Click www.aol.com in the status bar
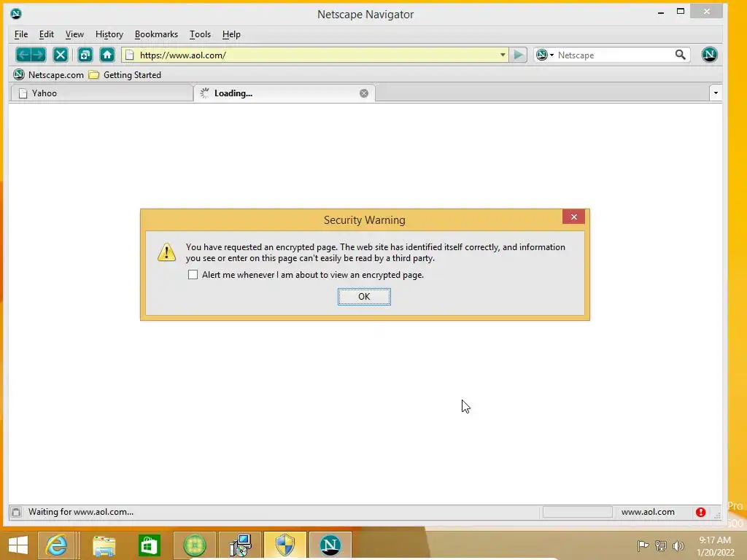This screenshot has height=560, width=747. (648, 512)
